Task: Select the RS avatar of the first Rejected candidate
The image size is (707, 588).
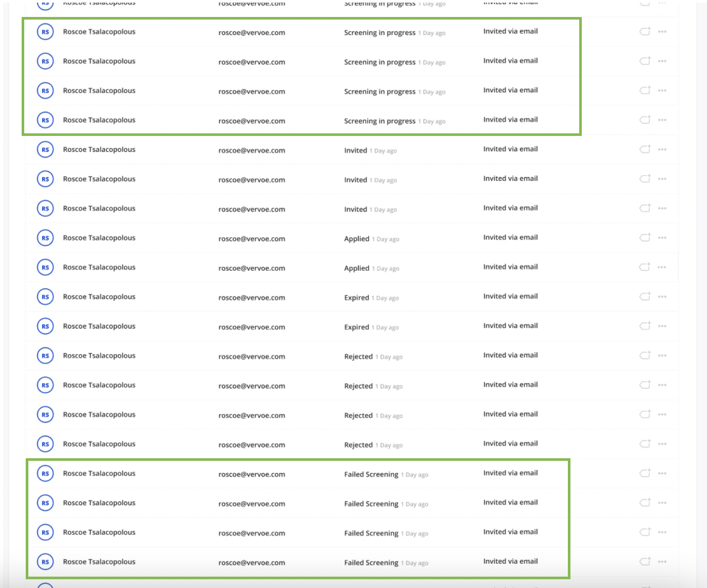Action: 45,356
